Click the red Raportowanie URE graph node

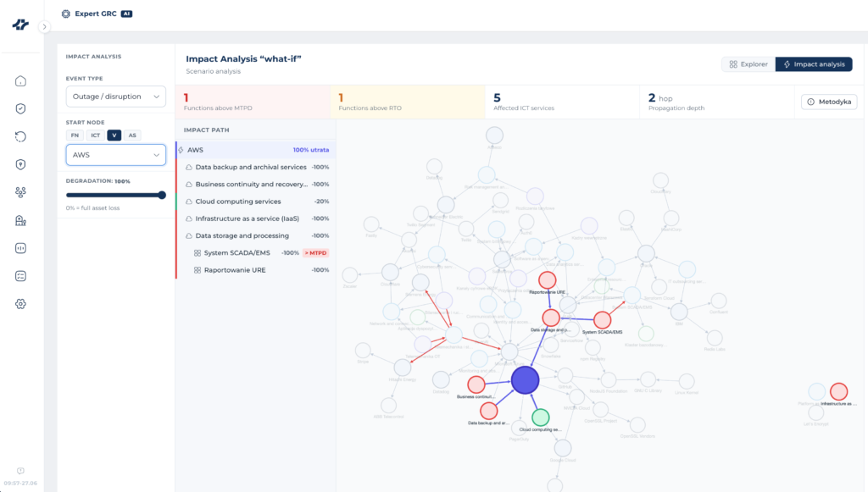tap(547, 280)
